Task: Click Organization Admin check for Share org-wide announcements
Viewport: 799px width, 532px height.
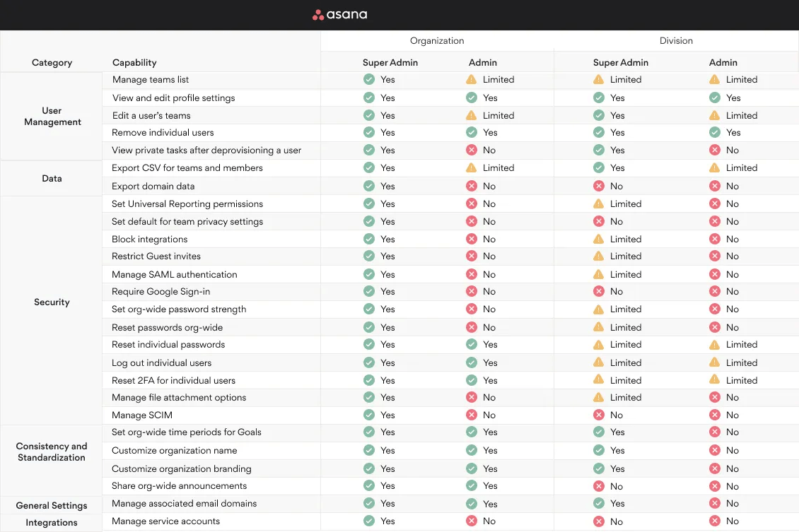Action: [472, 486]
